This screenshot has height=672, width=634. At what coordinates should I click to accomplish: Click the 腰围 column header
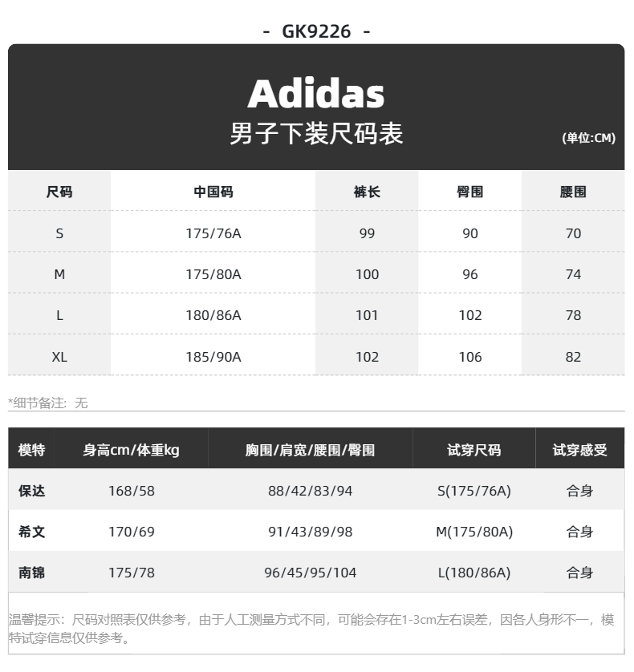click(573, 192)
